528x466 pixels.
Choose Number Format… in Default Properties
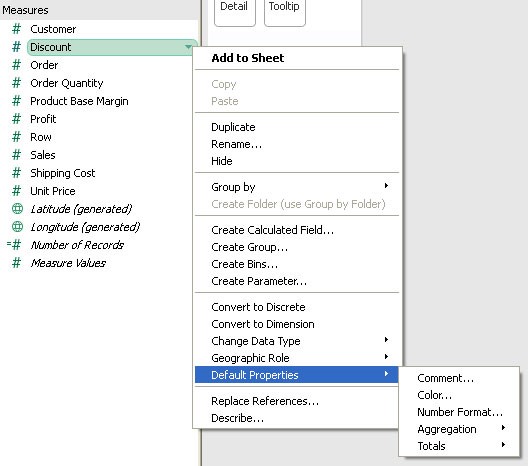click(460, 412)
